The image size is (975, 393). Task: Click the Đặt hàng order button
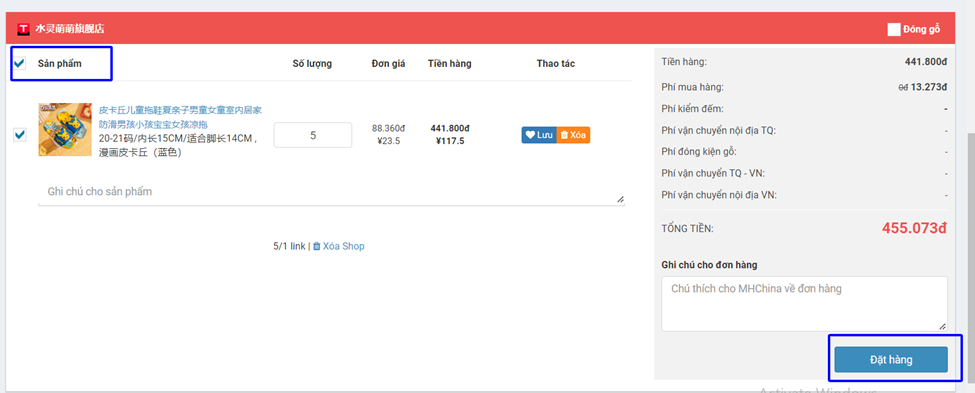(x=891, y=360)
